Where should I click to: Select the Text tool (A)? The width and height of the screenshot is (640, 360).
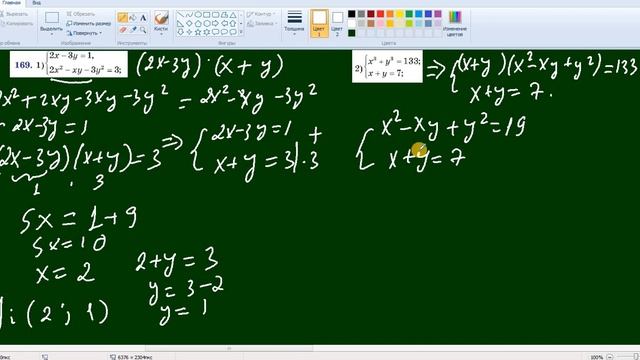coord(143,18)
